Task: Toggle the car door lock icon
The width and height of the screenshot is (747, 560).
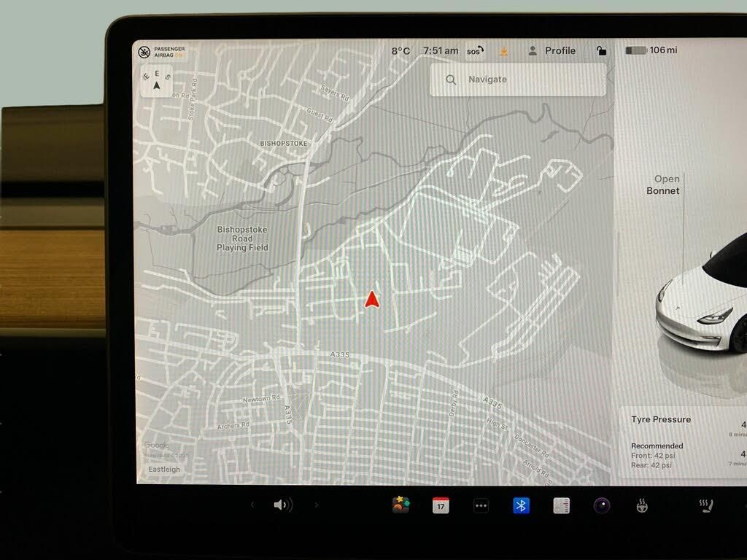Action: pos(602,50)
